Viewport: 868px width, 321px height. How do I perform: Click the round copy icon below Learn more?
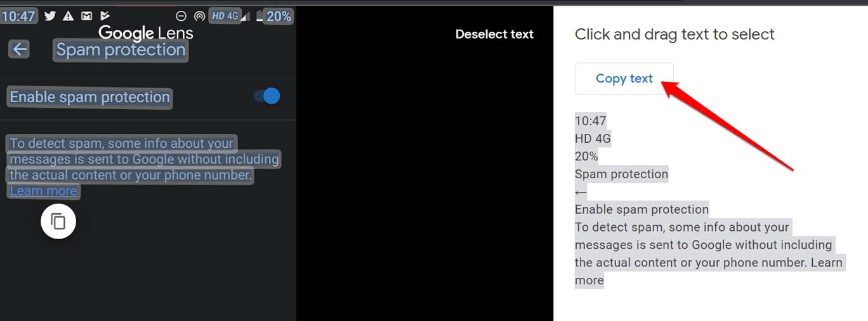tap(58, 221)
